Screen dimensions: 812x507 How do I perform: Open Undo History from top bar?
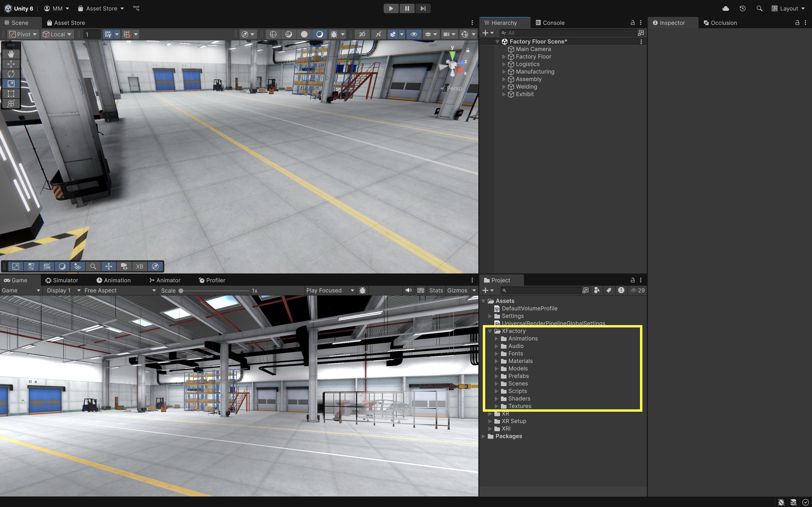[x=742, y=8]
